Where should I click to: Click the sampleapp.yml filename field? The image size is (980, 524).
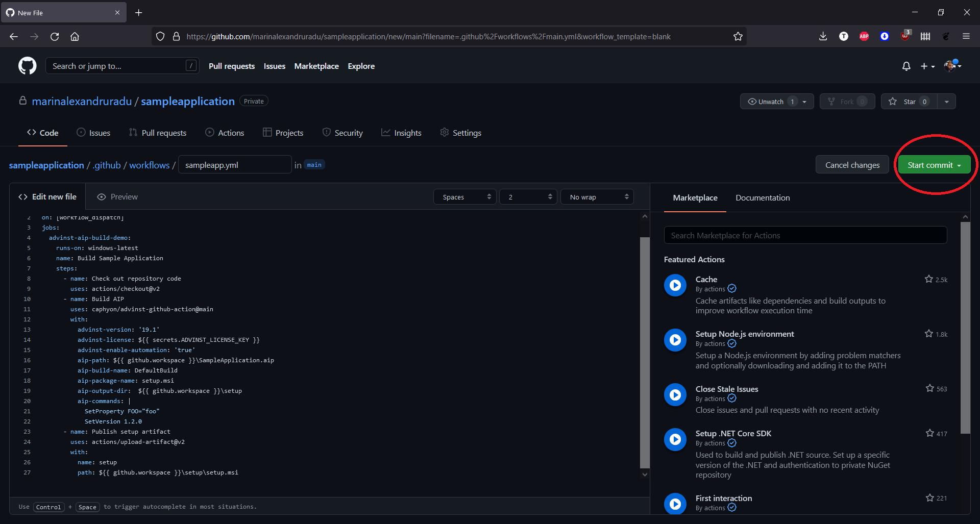[235, 165]
